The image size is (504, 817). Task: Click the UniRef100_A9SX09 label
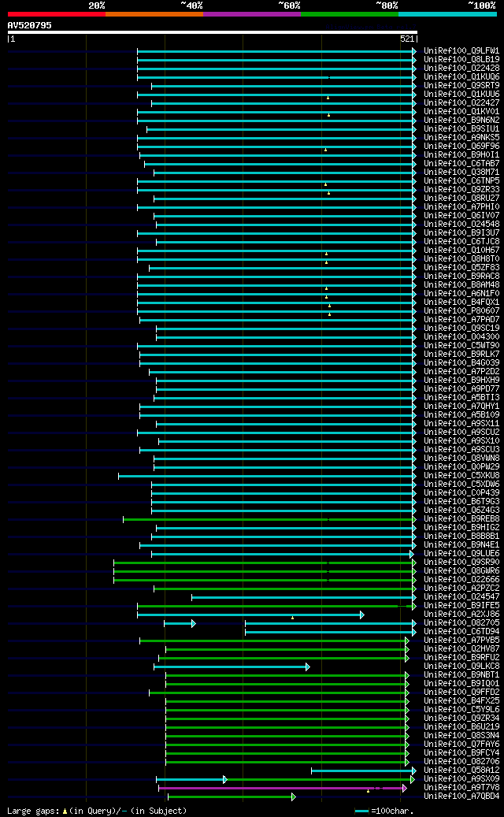coord(461,778)
